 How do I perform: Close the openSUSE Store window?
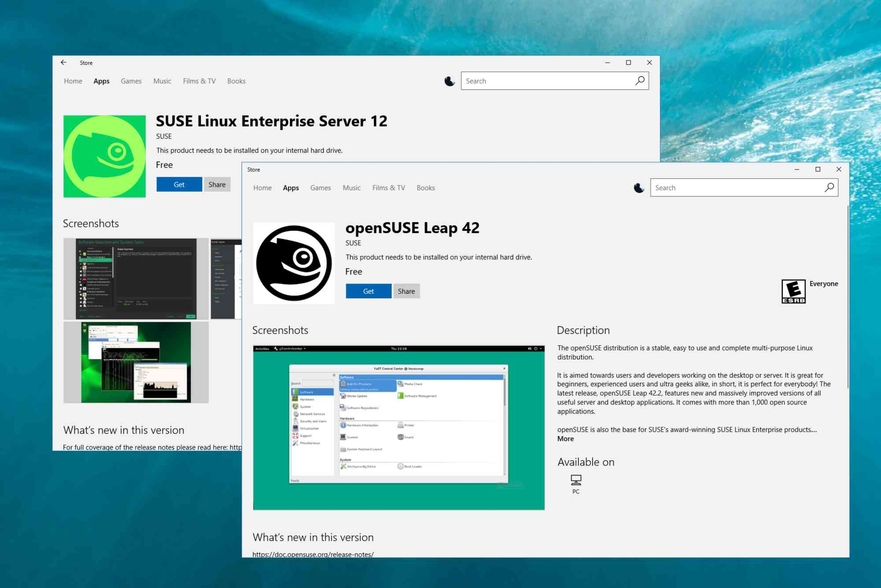[839, 169]
